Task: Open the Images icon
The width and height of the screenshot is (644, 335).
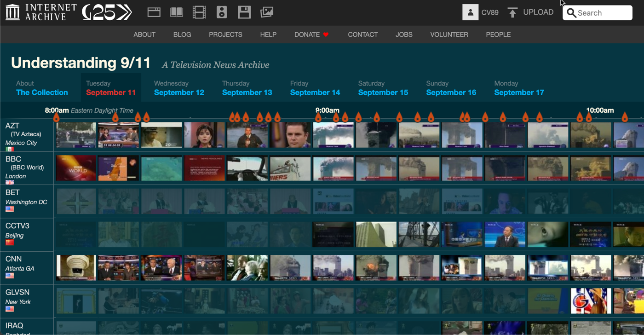Action: tap(267, 12)
